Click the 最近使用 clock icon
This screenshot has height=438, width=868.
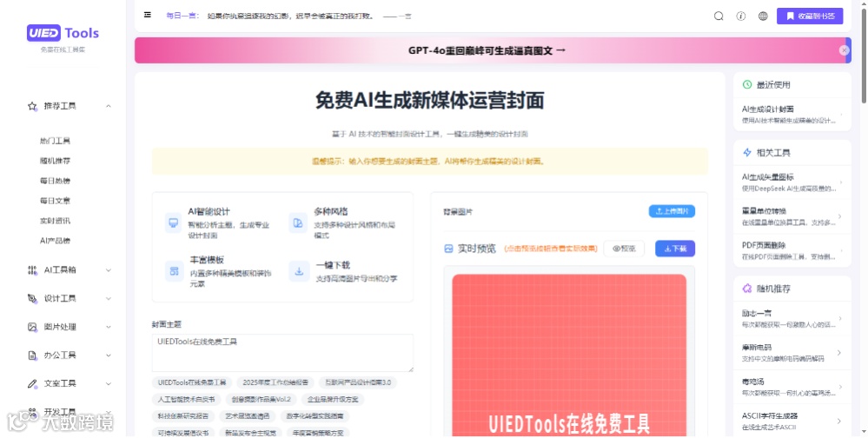click(x=746, y=84)
